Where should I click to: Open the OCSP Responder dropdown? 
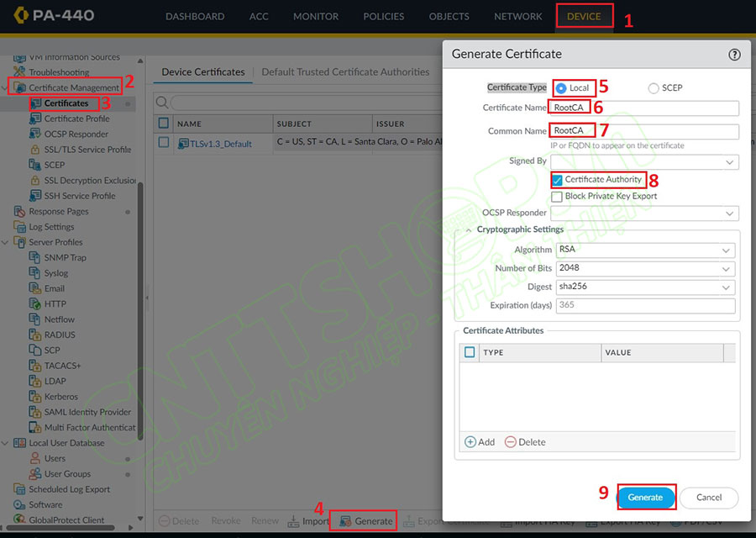(x=729, y=214)
